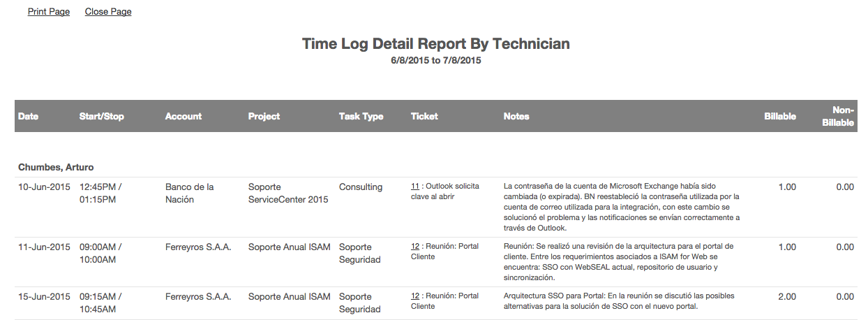The width and height of the screenshot is (868, 320).
Task: Select non-billable 0.00 in 11-Jun-2015 row
Action: pyautogui.click(x=845, y=247)
